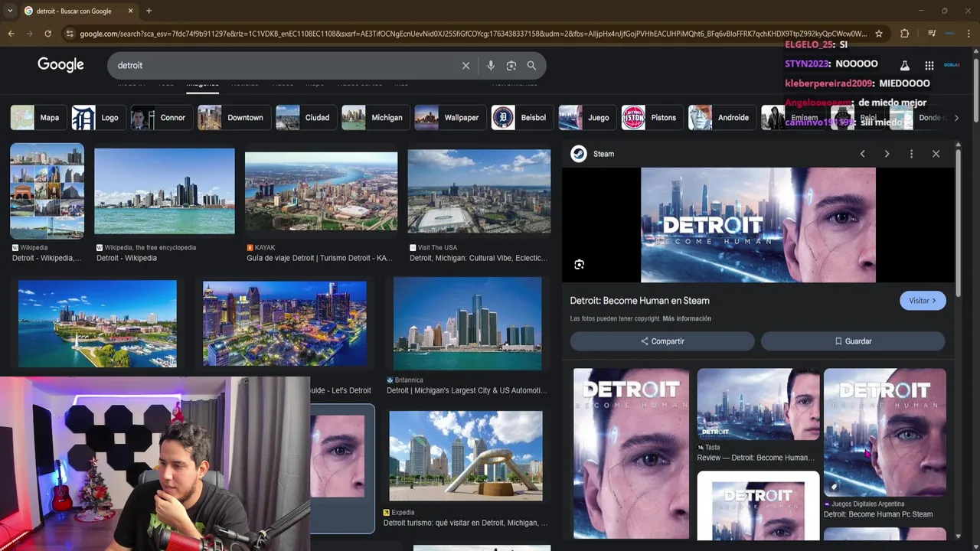Show next image in preview panel
This screenshot has height=551, width=980.
[x=887, y=154]
